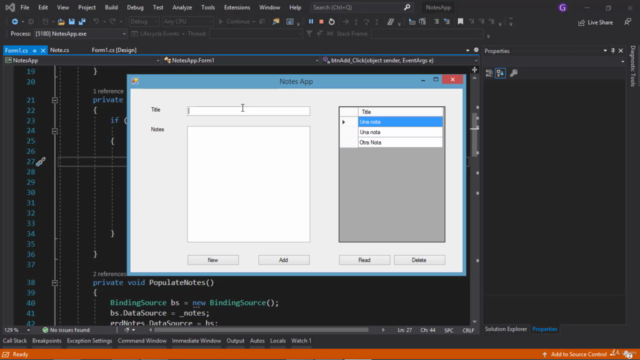Collapse the method at line 21
Image resolution: width=640 pixels, height=360 pixels.
click(55, 100)
